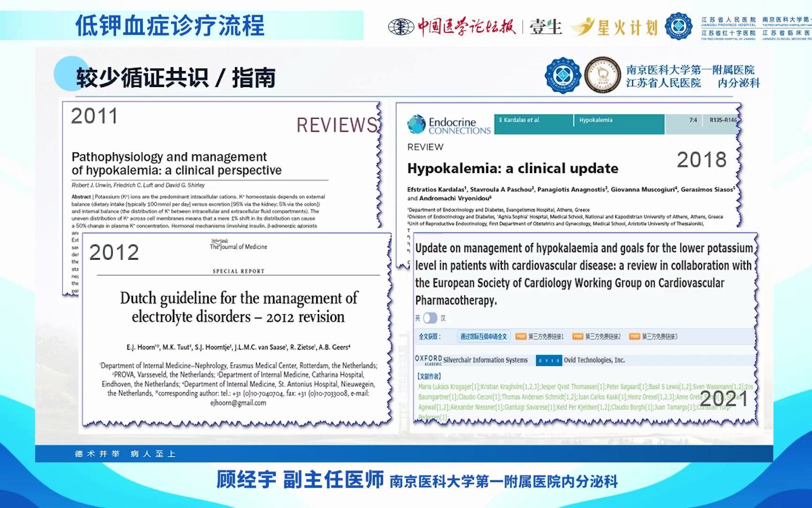Click Update on management of hypokalaemia title
The height and width of the screenshot is (508, 812).
[584, 274]
